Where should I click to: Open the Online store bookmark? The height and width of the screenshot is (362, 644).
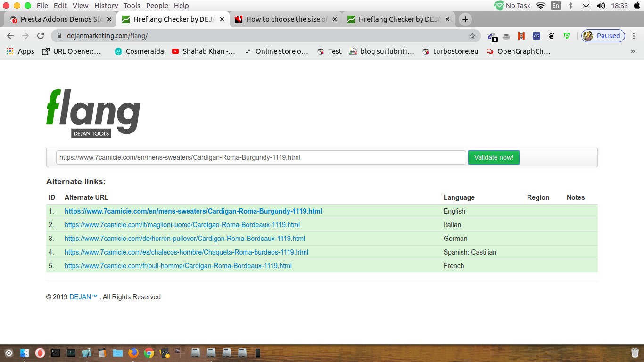[276, 51]
